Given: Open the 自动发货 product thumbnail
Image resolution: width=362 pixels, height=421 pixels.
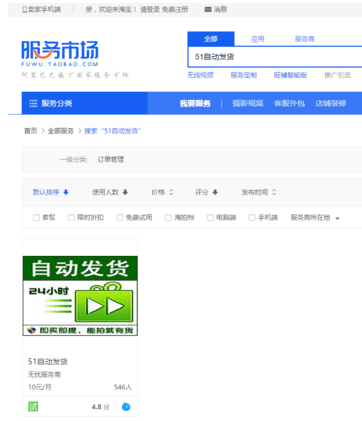Looking at the screenshot, I should point(80,296).
